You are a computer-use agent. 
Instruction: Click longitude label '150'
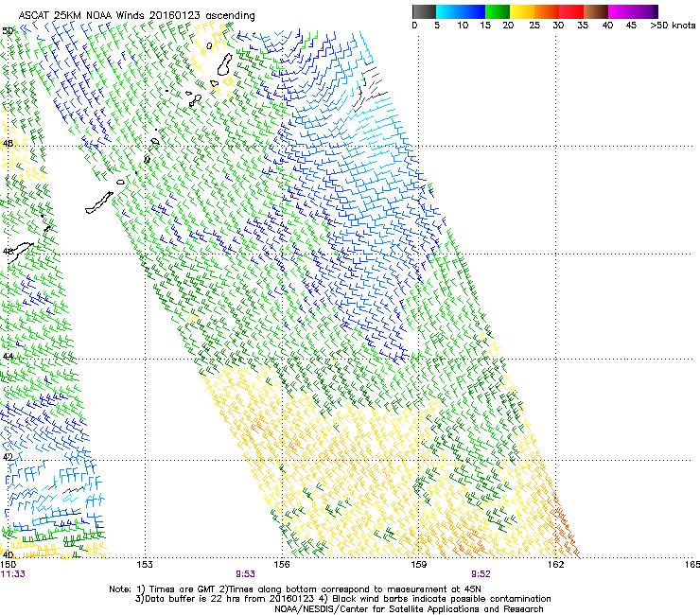click(9, 565)
